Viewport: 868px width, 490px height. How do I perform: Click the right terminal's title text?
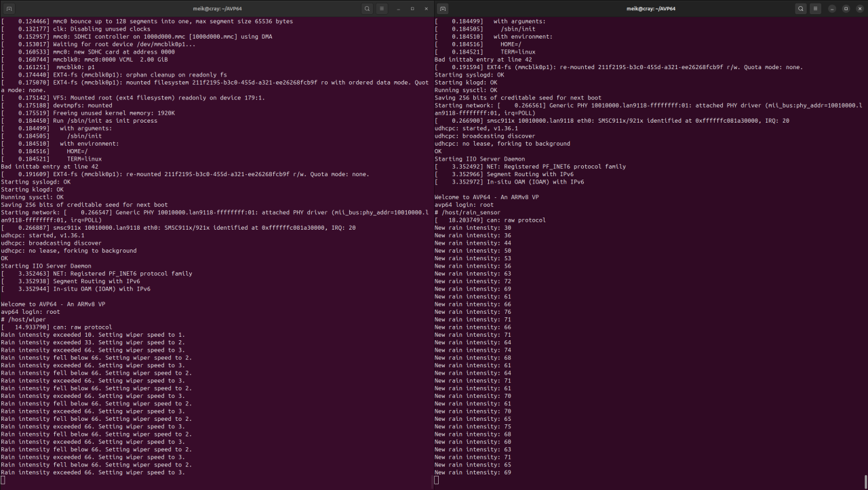click(x=650, y=9)
